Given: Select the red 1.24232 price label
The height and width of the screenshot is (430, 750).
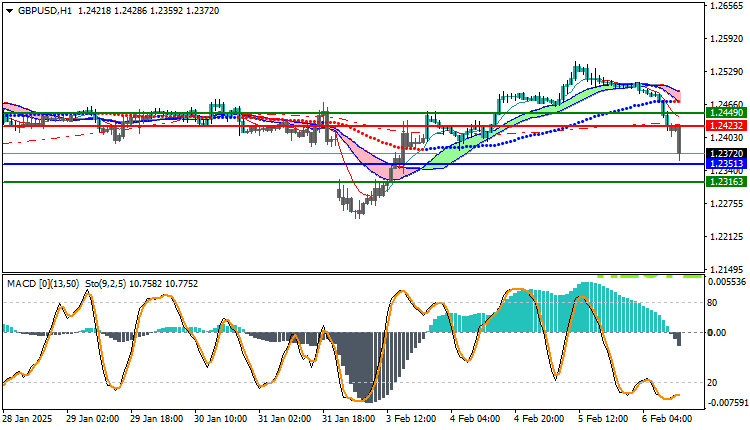Looking at the screenshot, I should pyautogui.click(x=726, y=126).
